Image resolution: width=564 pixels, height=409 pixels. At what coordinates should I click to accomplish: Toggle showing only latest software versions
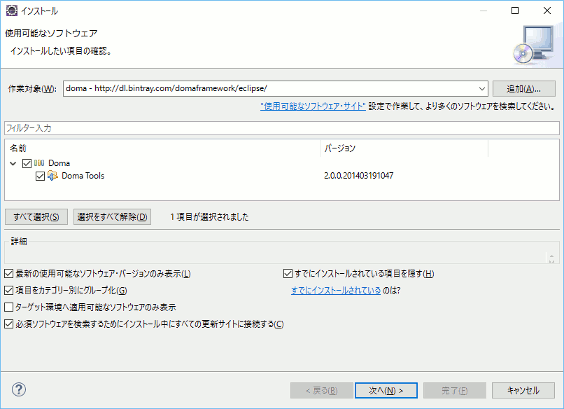pyautogui.click(x=9, y=274)
